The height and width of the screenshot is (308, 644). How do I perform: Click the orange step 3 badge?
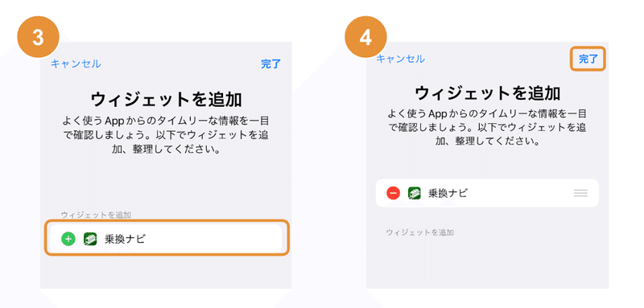38,37
